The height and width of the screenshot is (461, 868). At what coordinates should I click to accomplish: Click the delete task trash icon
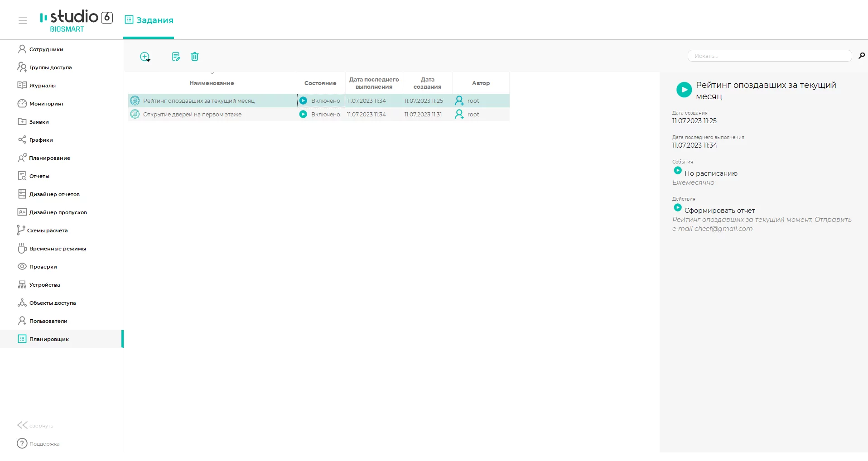tap(195, 57)
